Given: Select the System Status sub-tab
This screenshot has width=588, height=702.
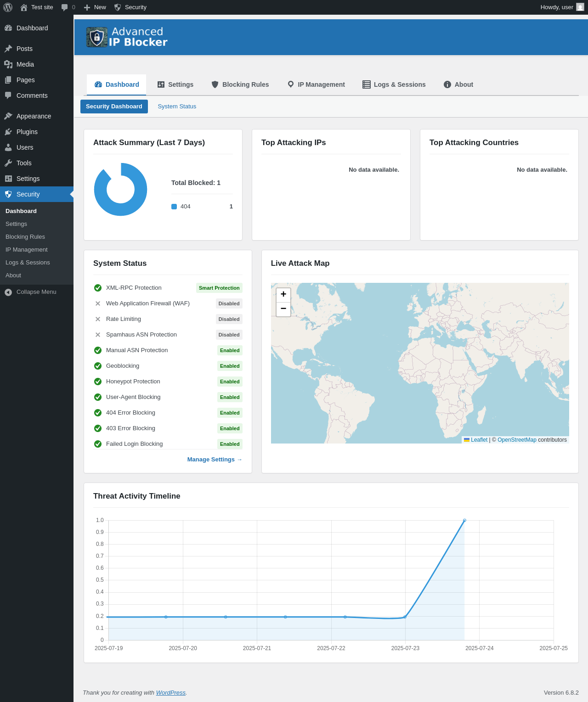Looking at the screenshot, I should point(177,107).
